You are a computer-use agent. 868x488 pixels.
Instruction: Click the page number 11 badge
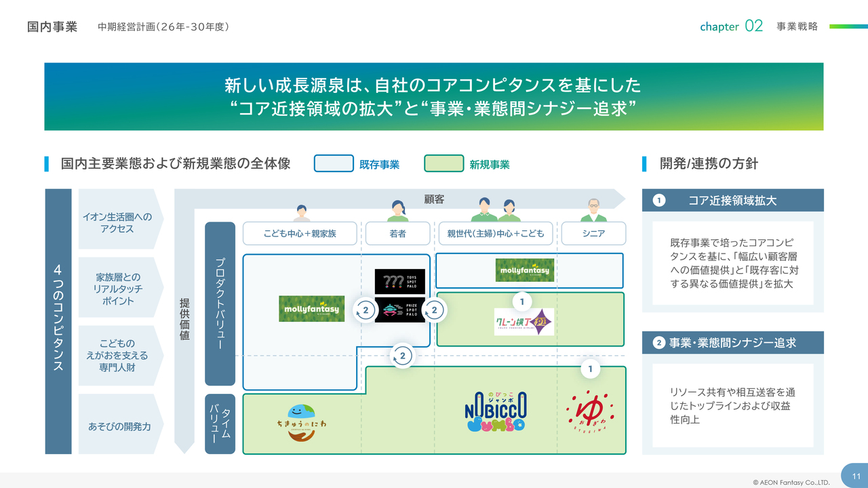(855, 475)
